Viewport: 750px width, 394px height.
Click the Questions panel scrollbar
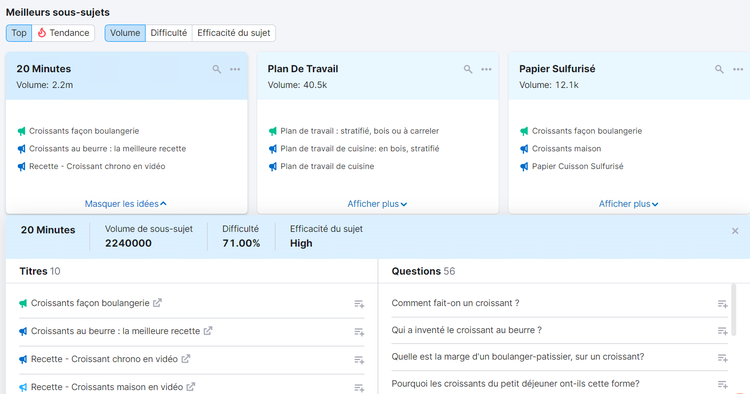(x=734, y=310)
